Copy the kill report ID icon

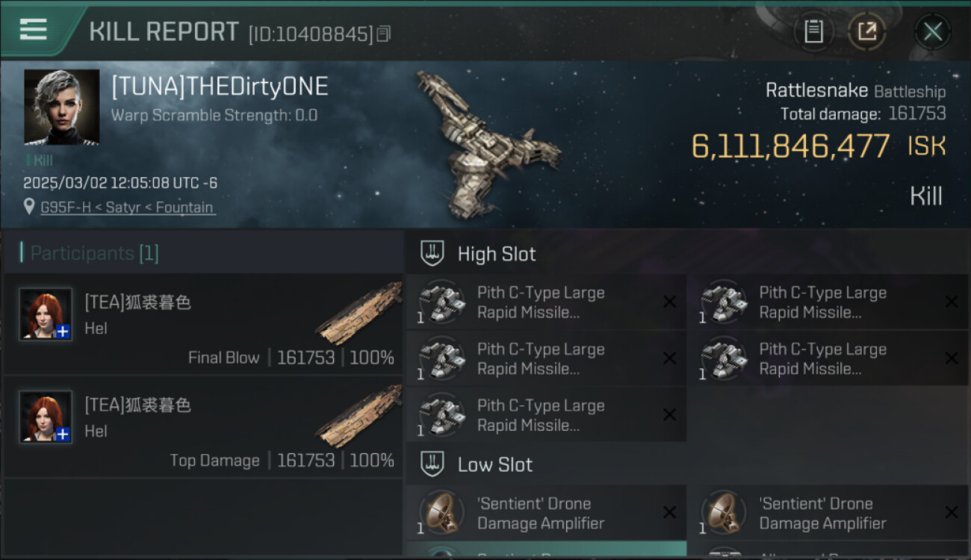383,34
